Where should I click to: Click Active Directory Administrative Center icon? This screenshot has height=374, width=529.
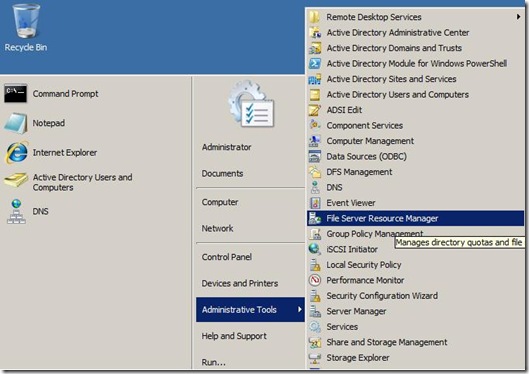click(315, 33)
